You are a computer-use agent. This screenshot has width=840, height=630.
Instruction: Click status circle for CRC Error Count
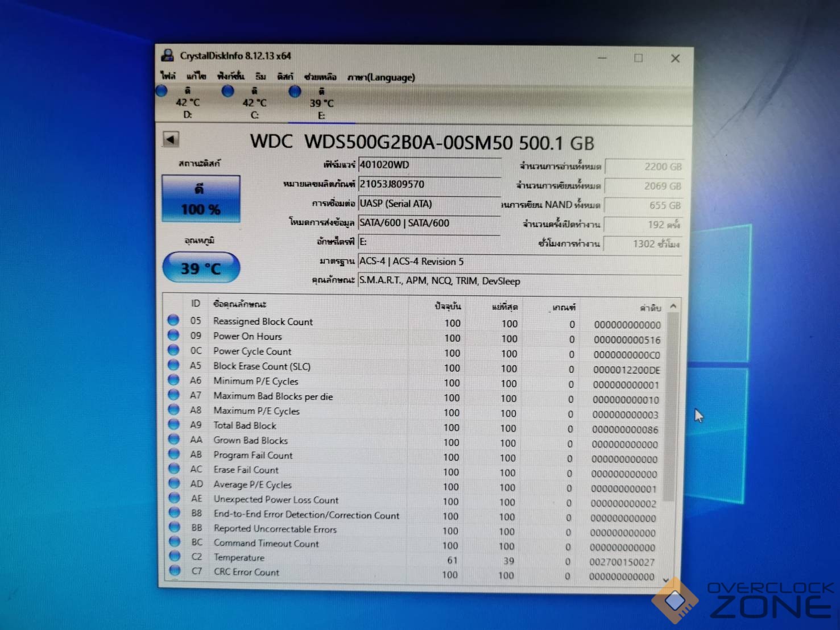pos(175,571)
